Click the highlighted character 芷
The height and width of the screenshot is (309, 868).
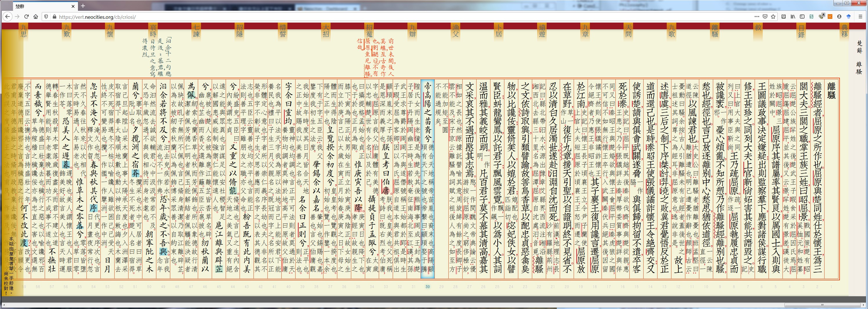[219, 269]
